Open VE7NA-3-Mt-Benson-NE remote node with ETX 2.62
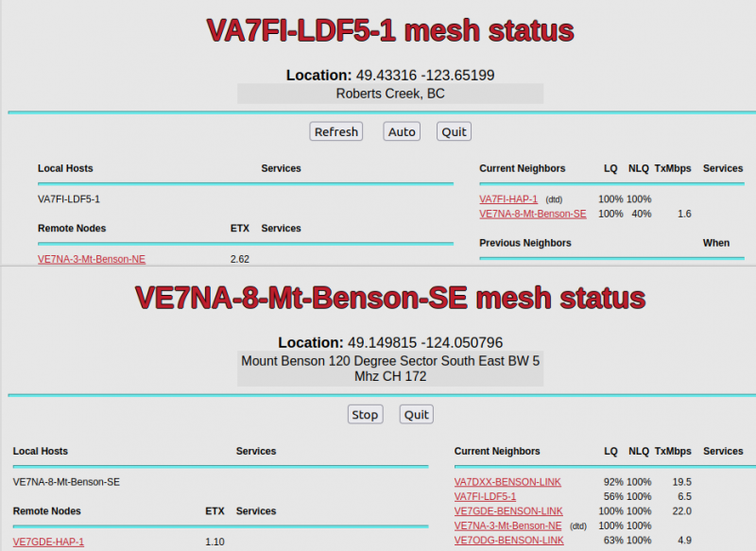 pyautogui.click(x=92, y=259)
